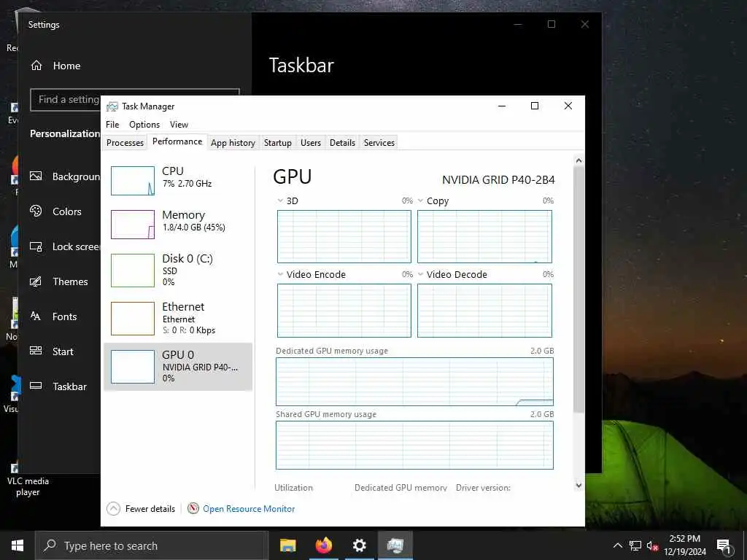
Task: Click the NVIDIA GRID P40-2B4 text
Action: pyautogui.click(x=498, y=180)
